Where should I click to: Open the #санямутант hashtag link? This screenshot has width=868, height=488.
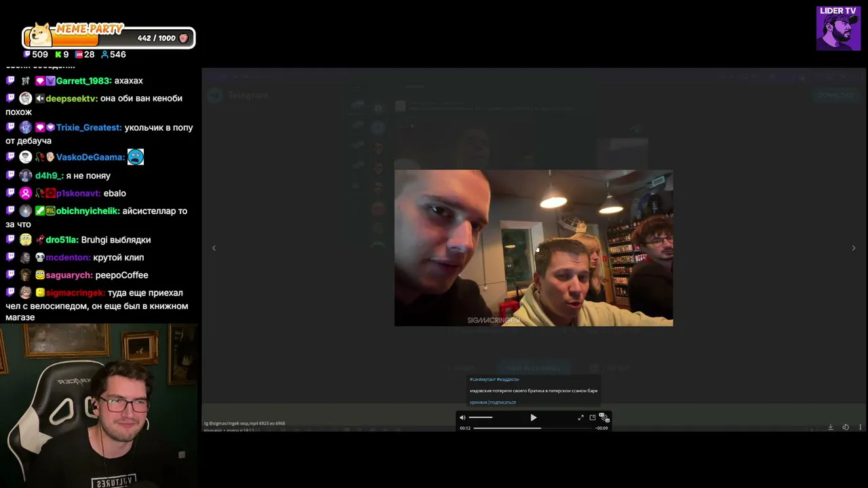tap(482, 380)
